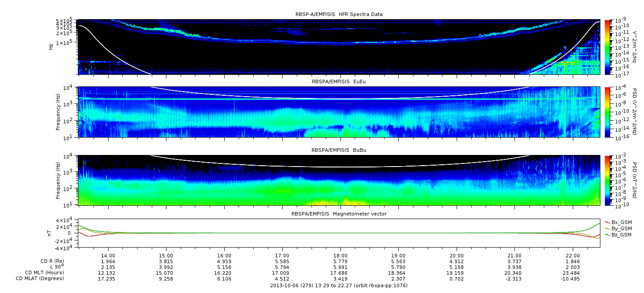Click the CD MLAT (Degrees) row label
644x293 pixels.
41,278
